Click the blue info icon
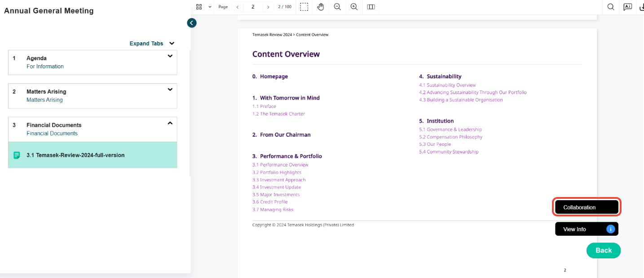 610,229
